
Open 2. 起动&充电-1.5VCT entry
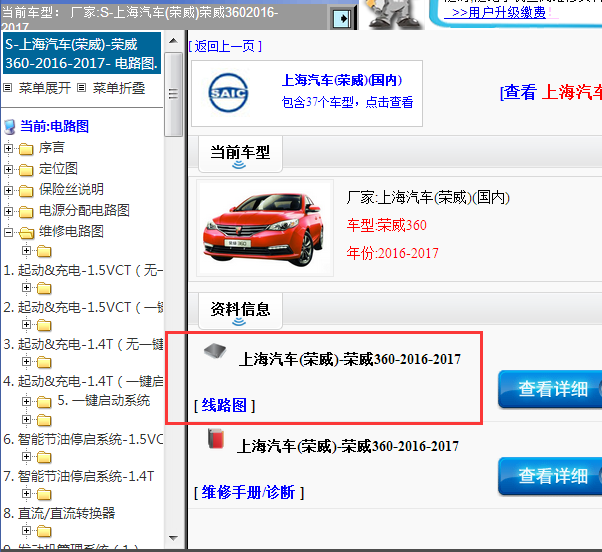click(x=83, y=307)
